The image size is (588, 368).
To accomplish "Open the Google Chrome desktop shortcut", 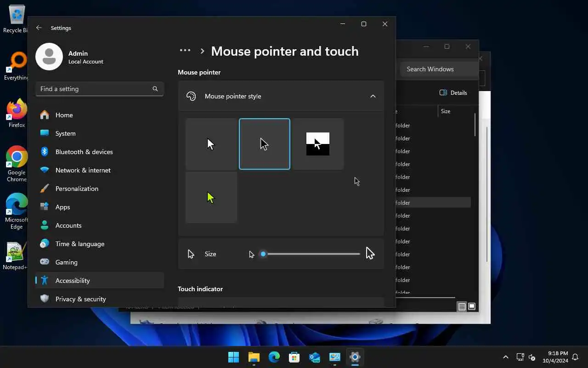I will 17,164.
